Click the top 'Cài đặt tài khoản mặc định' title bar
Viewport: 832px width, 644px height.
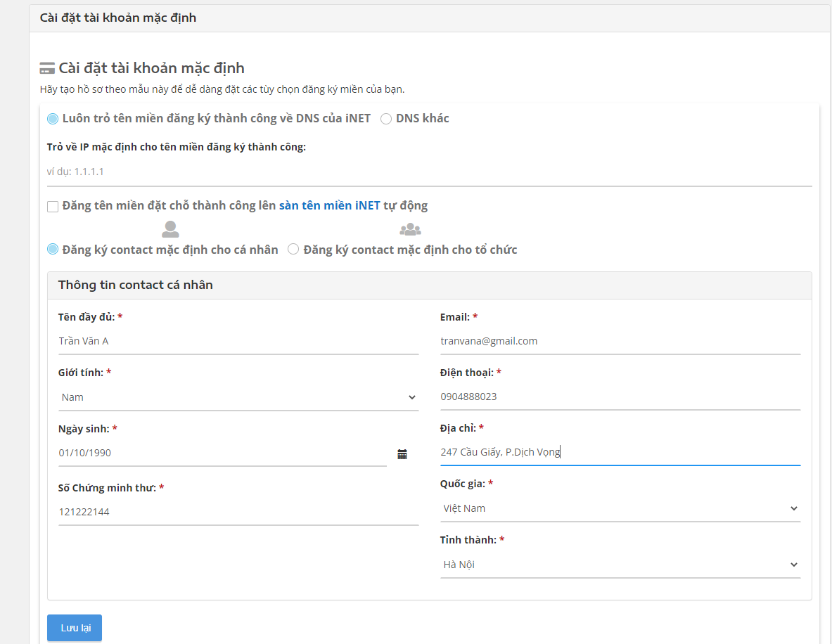pos(430,18)
